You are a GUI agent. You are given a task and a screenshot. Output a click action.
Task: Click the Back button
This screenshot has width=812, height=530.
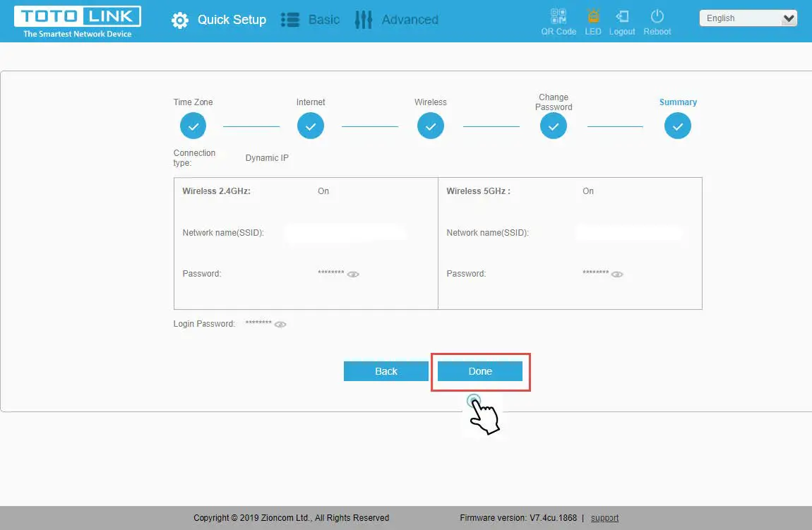pos(386,371)
